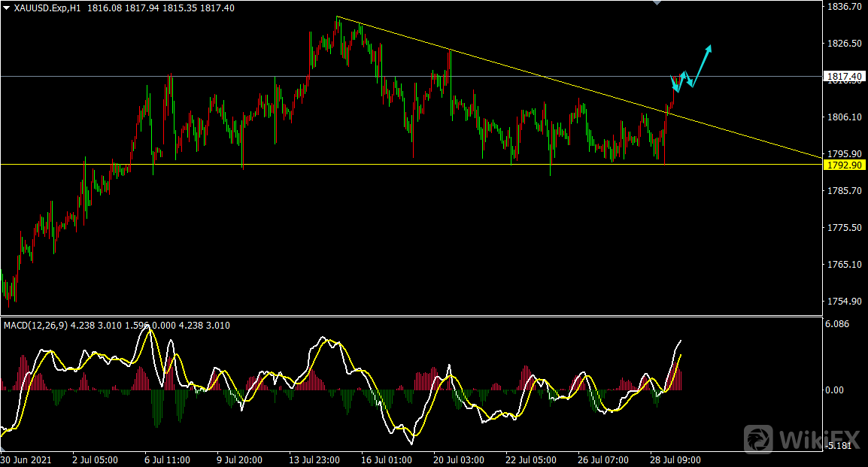Click the MACD -5.181 scale value
Screen dimensions: 868x467
[x=838, y=446]
